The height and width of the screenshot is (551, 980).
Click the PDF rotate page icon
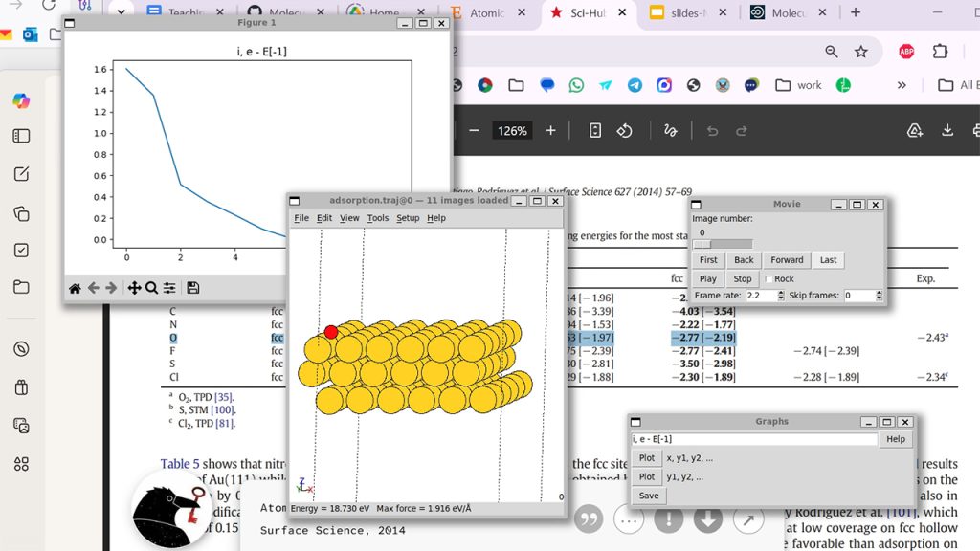click(x=624, y=130)
